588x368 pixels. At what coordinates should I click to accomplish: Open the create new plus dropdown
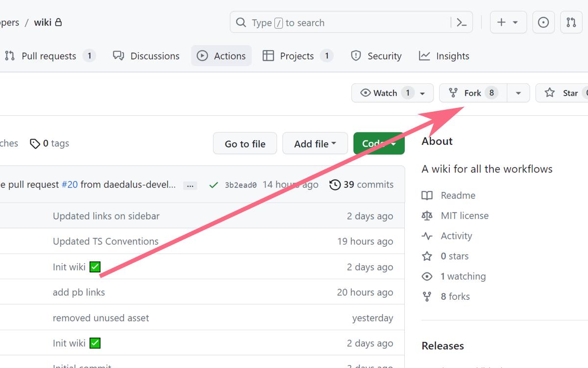coord(508,23)
